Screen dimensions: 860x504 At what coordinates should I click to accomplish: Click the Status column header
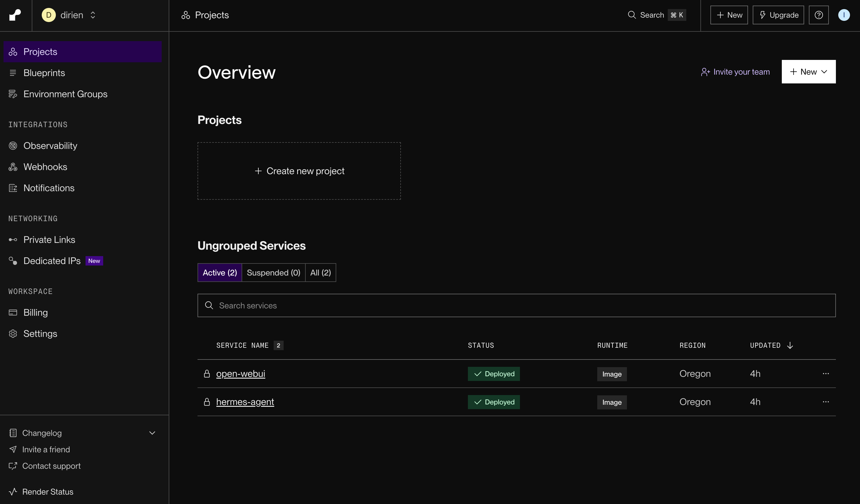481,345
